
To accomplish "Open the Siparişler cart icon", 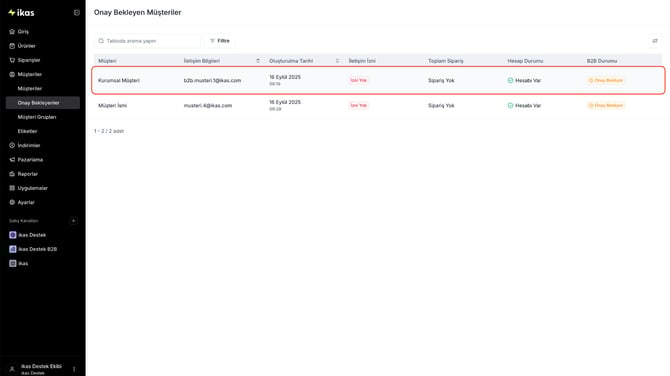I will point(12,60).
